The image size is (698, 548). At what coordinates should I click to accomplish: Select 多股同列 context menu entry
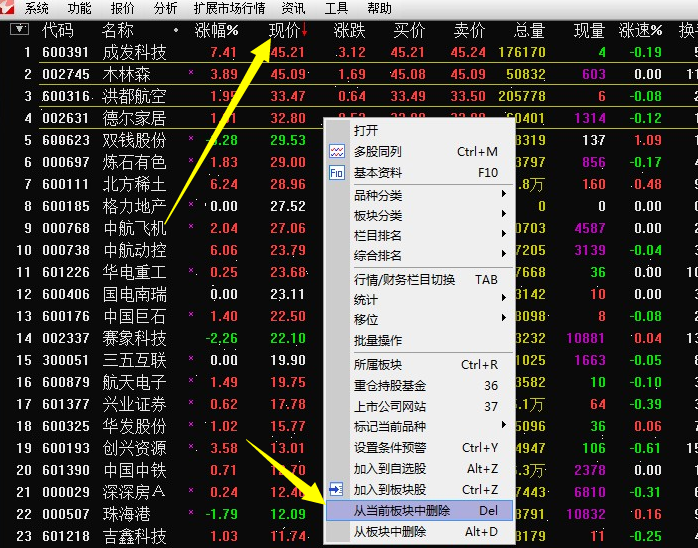pyautogui.click(x=419, y=151)
